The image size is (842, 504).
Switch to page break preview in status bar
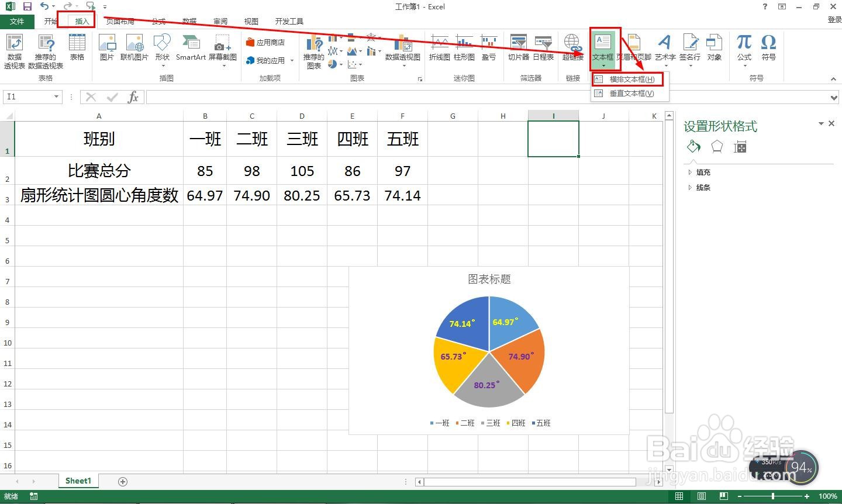[x=723, y=496]
